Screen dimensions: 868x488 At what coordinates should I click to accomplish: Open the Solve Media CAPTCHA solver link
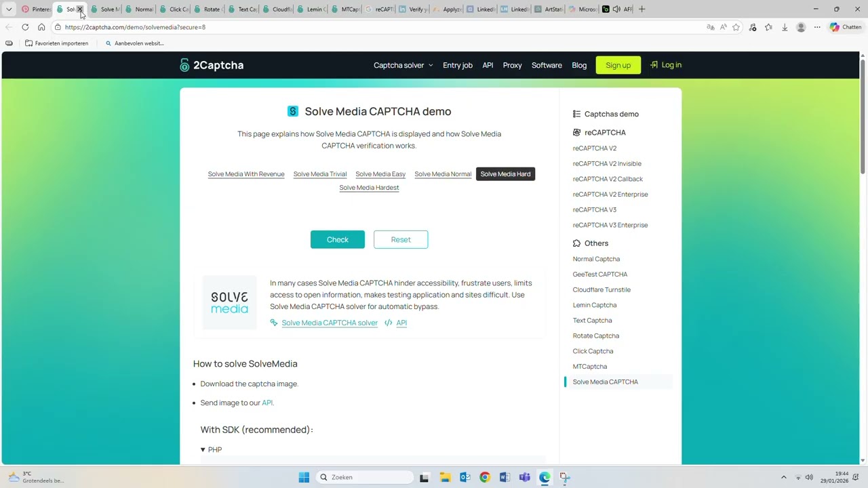pos(330,323)
